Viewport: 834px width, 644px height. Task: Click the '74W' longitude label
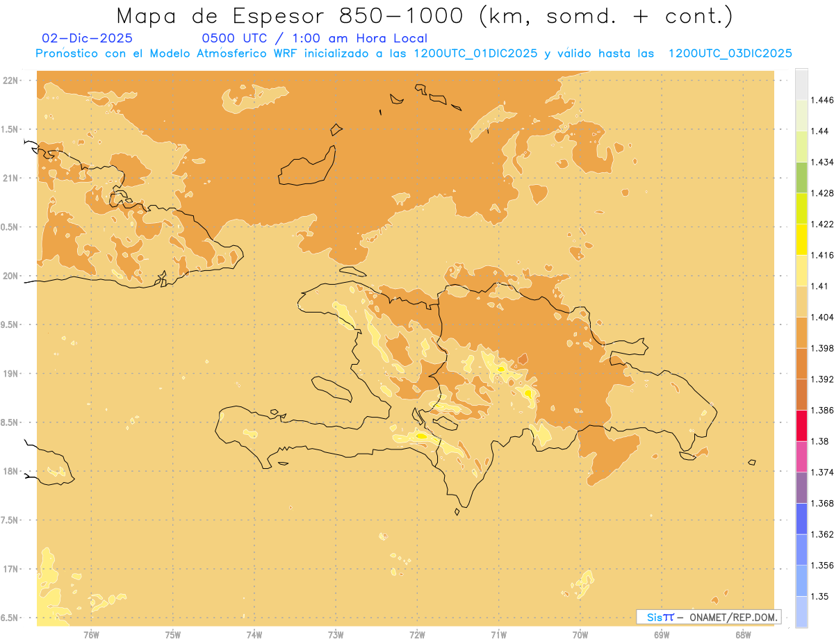point(254,635)
